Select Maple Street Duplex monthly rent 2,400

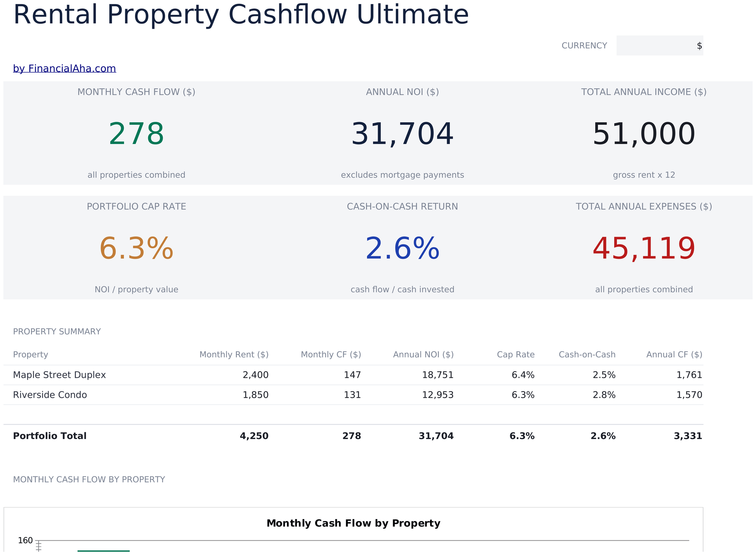256,375
